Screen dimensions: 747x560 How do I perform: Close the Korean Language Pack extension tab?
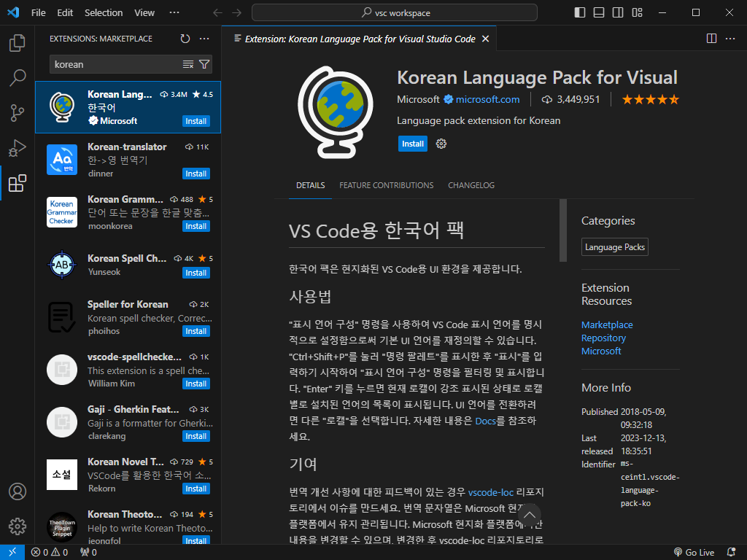pos(485,39)
